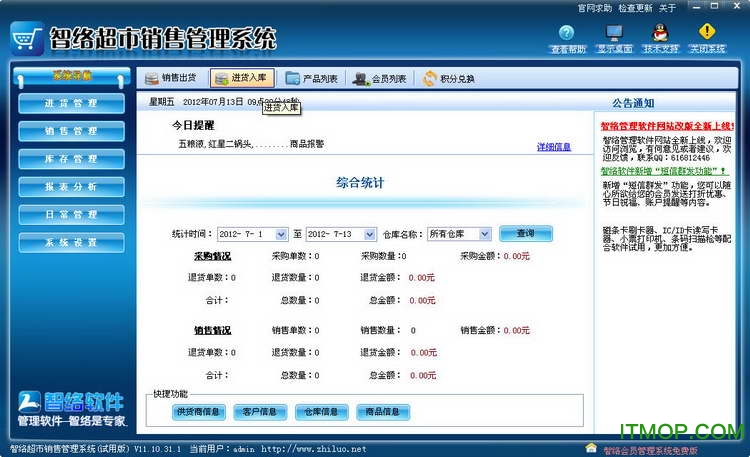Click the 销售情况 heading

[x=212, y=331]
